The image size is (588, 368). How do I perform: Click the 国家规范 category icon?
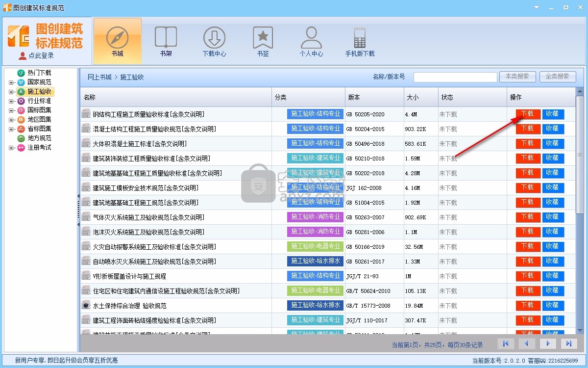coord(21,82)
